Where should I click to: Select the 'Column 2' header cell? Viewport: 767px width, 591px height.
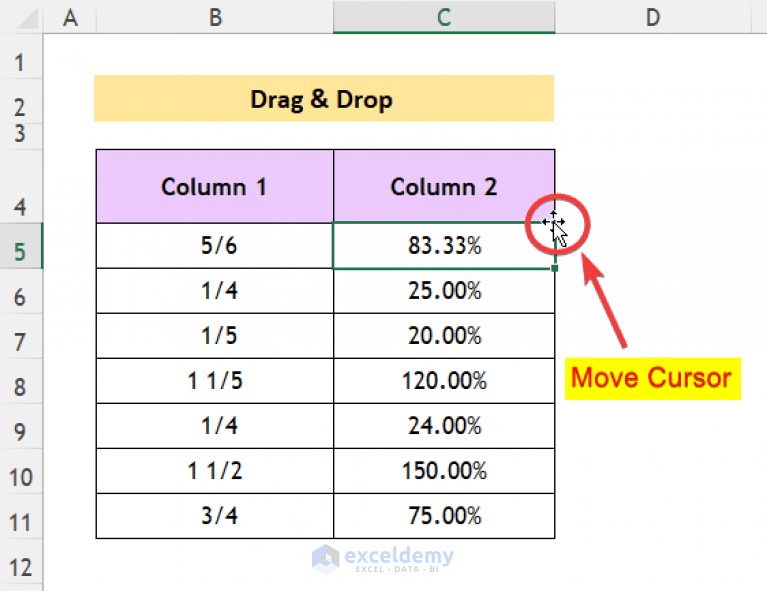444,186
